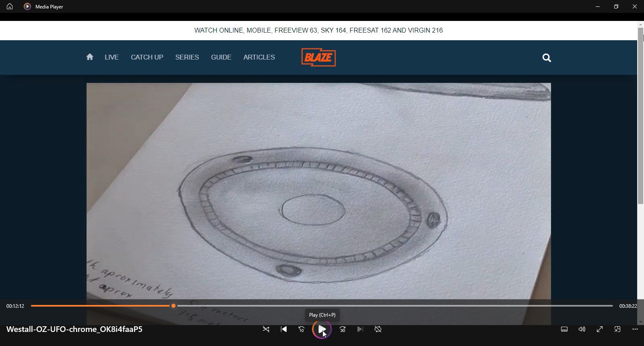Click the UFO sketch video frame

tap(318, 204)
